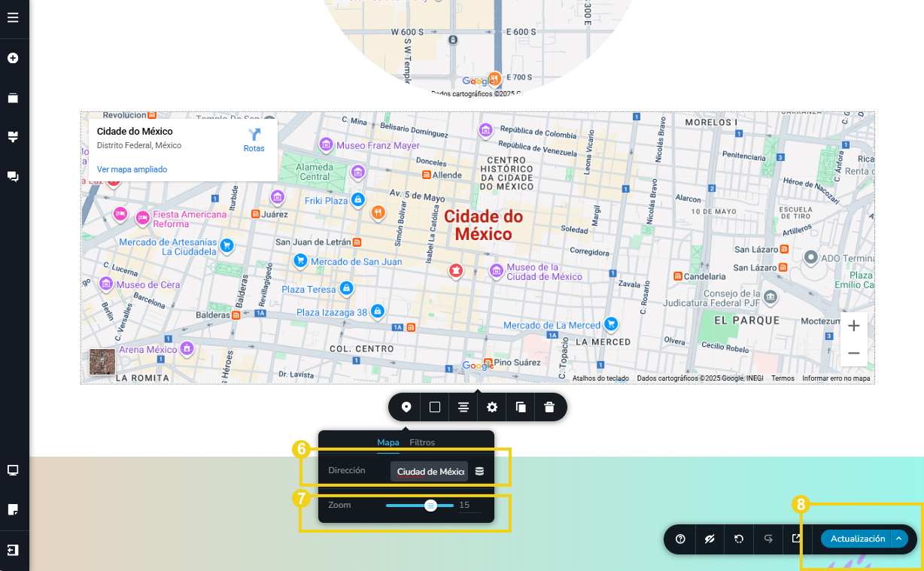Open the hamburger menu at top left
Image resolution: width=924 pixels, height=571 pixels.
pyautogui.click(x=13, y=17)
